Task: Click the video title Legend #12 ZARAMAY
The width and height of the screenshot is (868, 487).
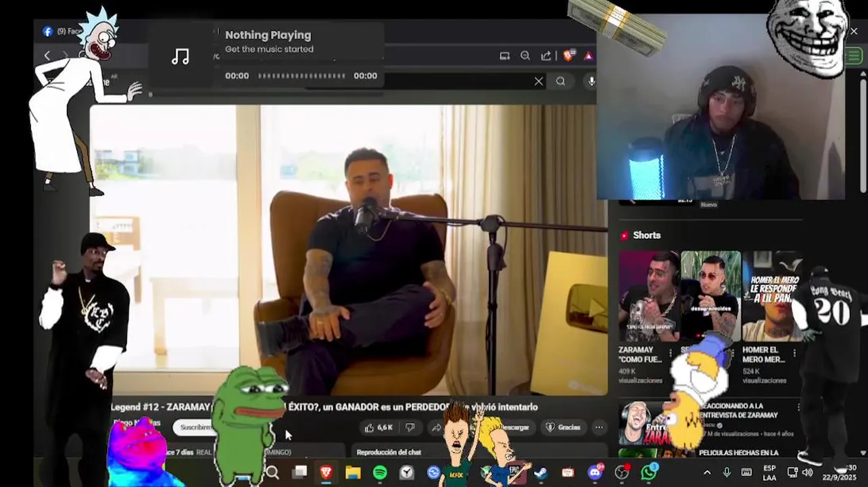Action: tap(324, 407)
